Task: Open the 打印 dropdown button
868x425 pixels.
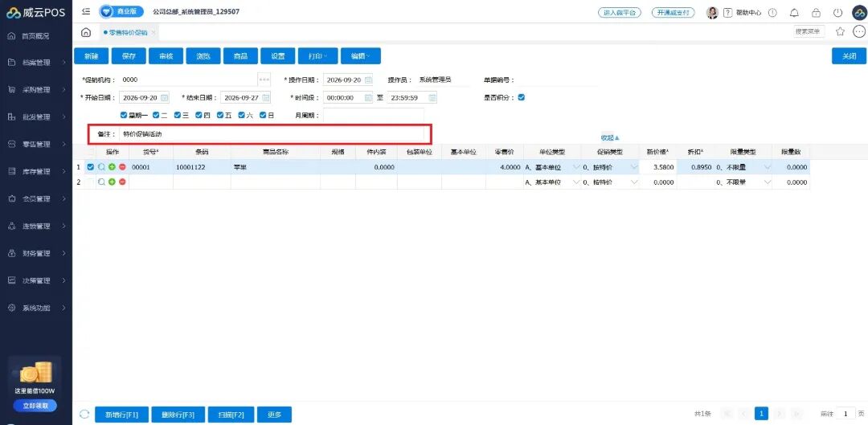Action: (x=318, y=56)
